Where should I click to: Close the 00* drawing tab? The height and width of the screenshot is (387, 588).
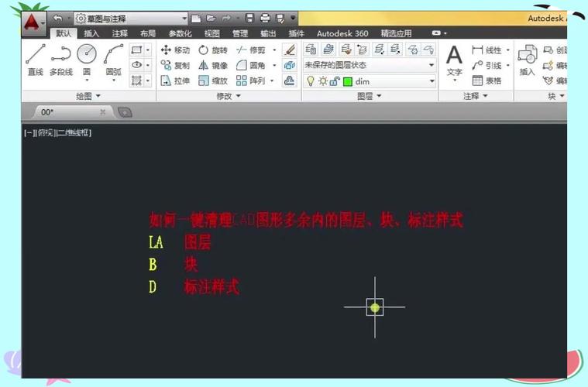coord(103,112)
